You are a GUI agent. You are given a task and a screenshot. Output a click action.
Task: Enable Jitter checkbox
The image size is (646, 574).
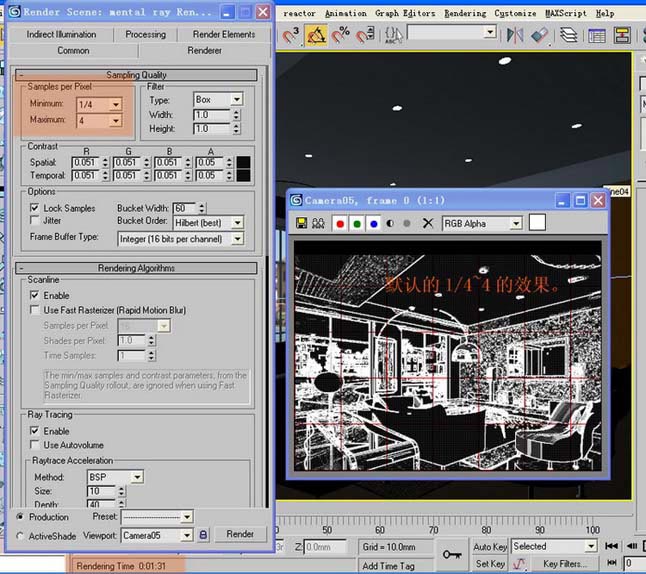pyautogui.click(x=35, y=220)
